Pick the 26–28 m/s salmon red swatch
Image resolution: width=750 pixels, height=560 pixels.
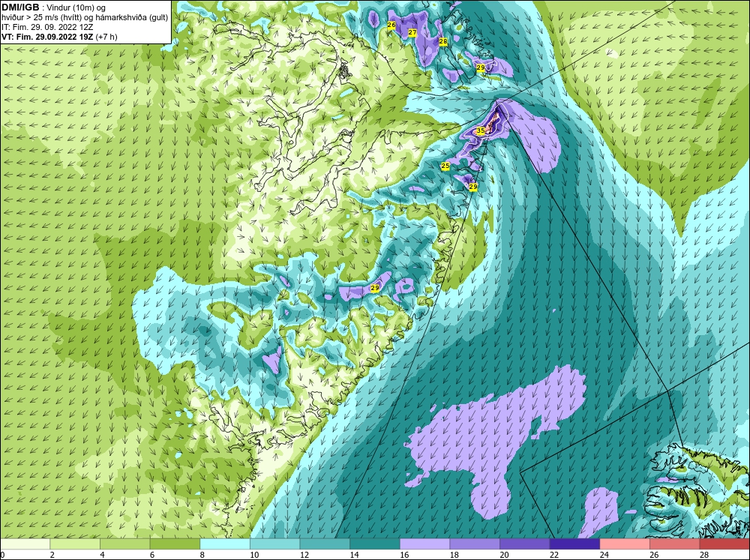point(674,544)
